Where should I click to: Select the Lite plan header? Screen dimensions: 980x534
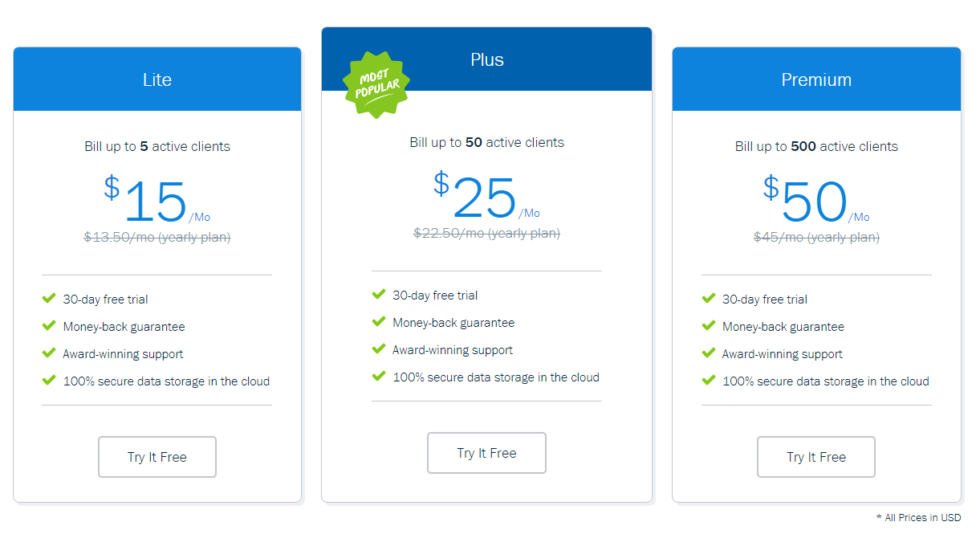point(157,79)
